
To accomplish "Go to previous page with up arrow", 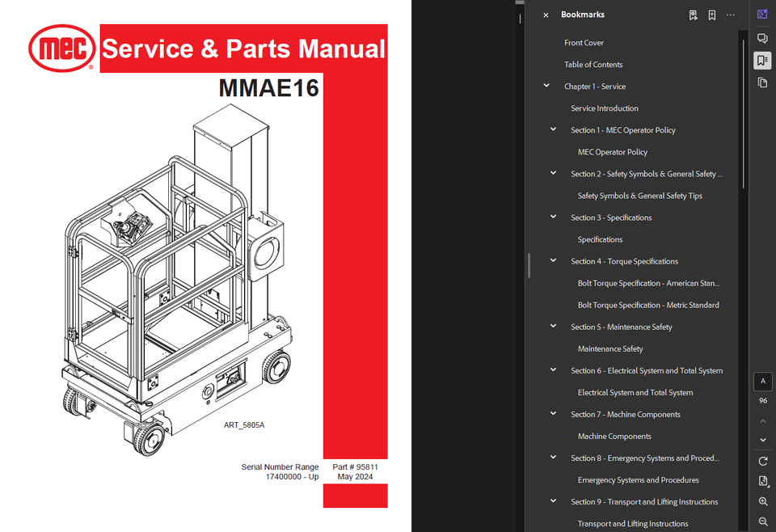I will click(762, 420).
